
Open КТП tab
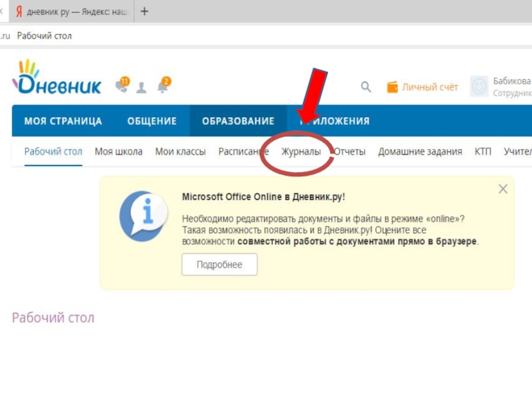(x=483, y=152)
